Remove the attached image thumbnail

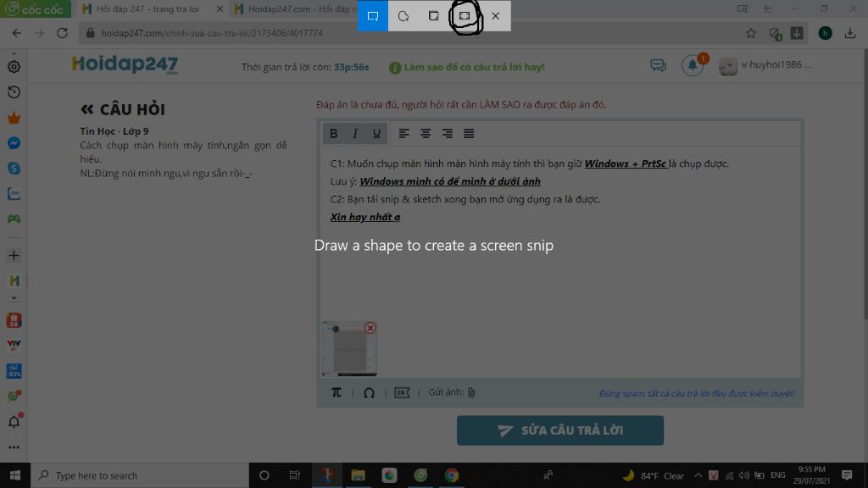click(370, 328)
